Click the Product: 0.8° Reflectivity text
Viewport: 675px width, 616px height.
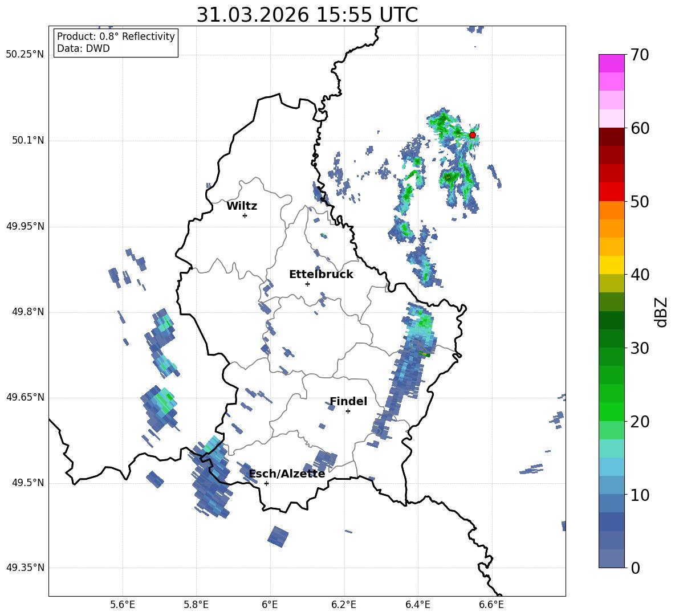click(x=116, y=36)
